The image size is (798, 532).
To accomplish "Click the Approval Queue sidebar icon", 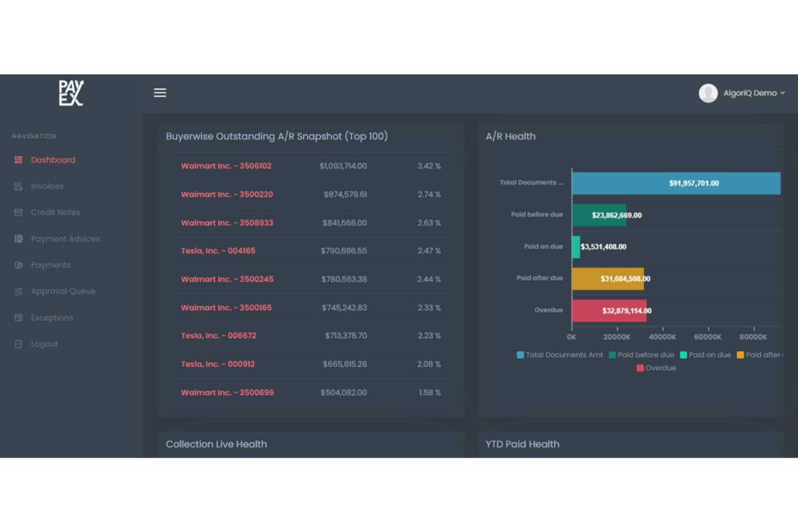I will point(18,291).
